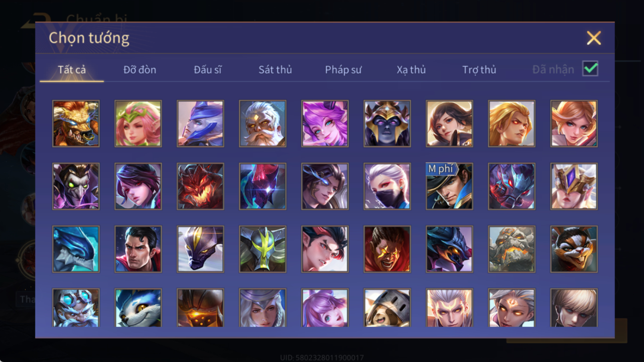644x362 pixels.
Task: Select the white-bearded old man hero
Action: [x=263, y=124]
